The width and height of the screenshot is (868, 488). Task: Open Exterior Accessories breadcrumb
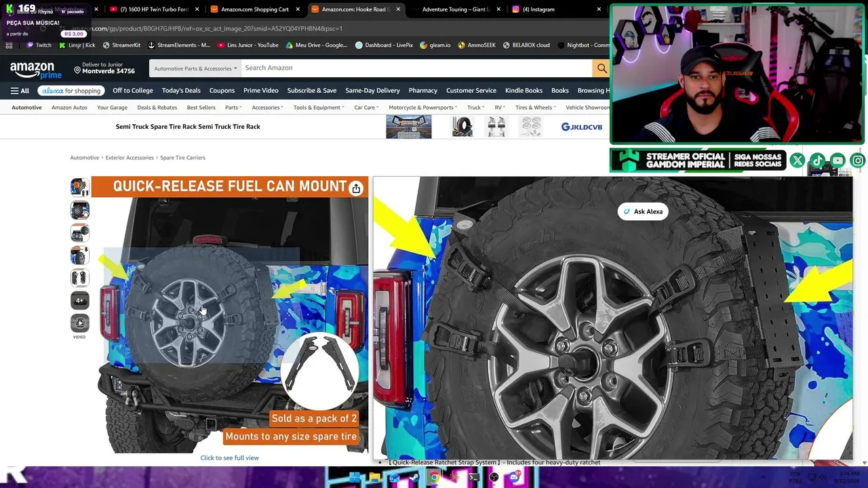click(x=130, y=158)
